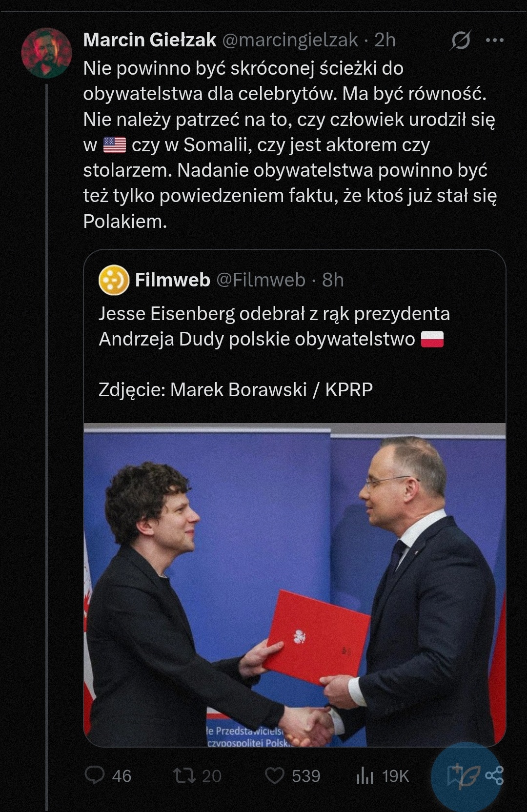The height and width of the screenshot is (812, 527).
Task: Tap the 2h timestamp on the tweet
Action: pos(385,40)
